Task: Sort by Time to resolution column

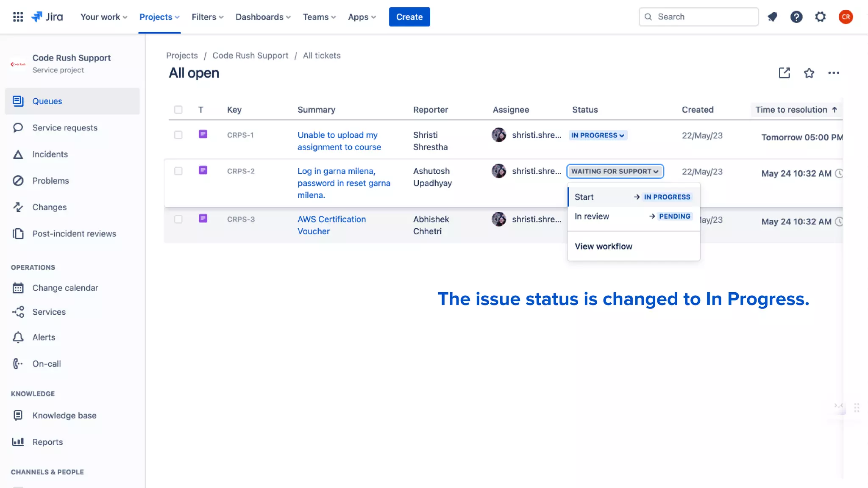Action: point(796,110)
